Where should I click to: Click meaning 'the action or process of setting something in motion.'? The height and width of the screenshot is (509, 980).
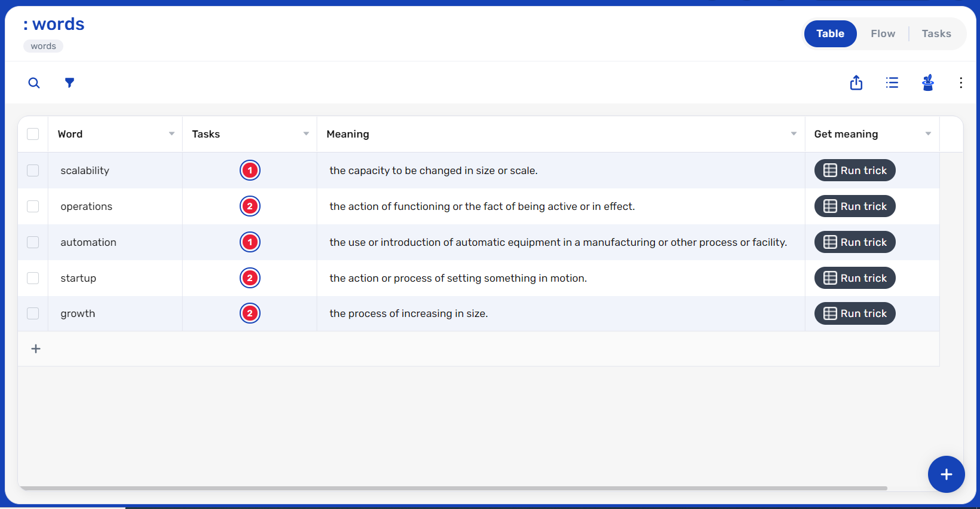[x=458, y=278]
